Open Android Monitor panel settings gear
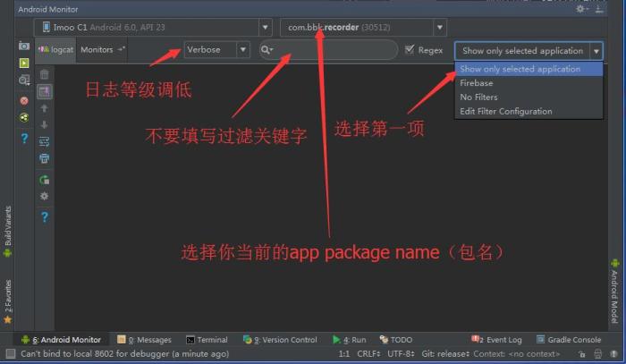 (581, 8)
